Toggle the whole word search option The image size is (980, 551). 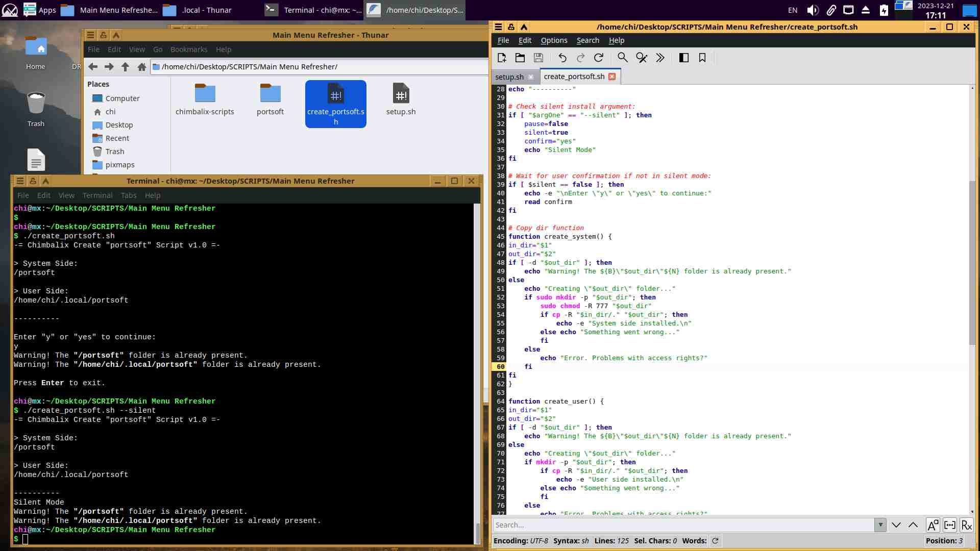pyautogui.click(x=950, y=525)
